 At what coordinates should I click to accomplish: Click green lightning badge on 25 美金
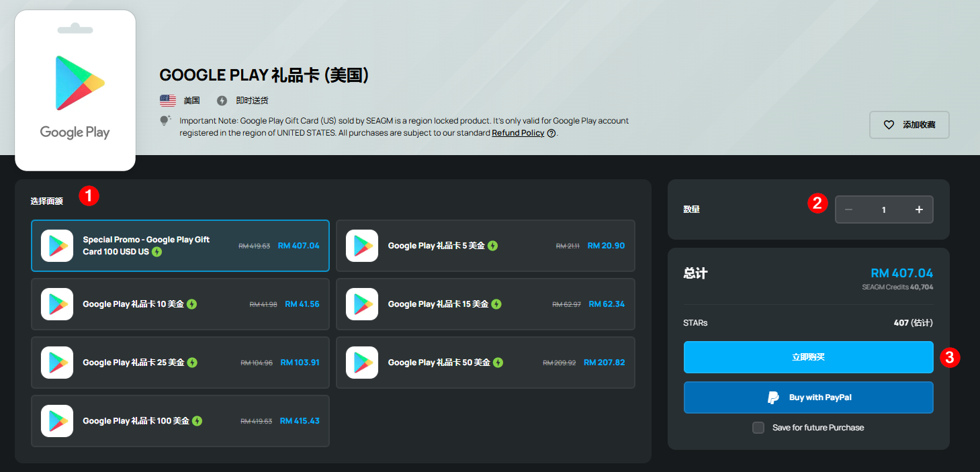point(192,363)
